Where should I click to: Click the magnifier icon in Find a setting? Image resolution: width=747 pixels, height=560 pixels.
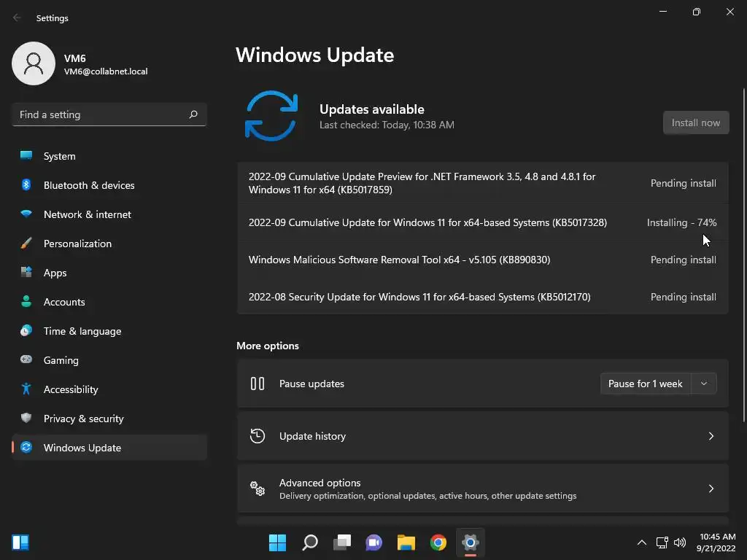click(x=193, y=114)
